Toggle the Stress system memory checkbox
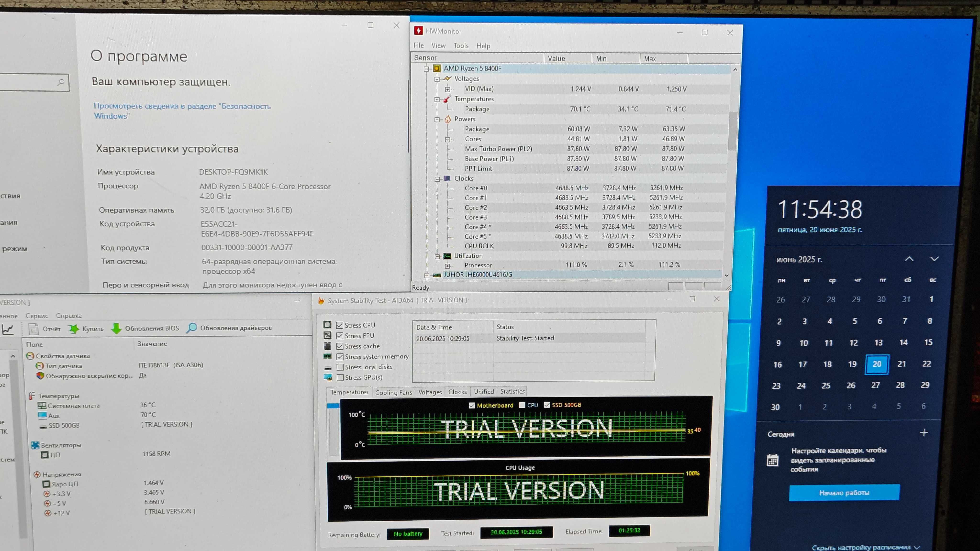The width and height of the screenshot is (980, 551). pyautogui.click(x=340, y=357)
